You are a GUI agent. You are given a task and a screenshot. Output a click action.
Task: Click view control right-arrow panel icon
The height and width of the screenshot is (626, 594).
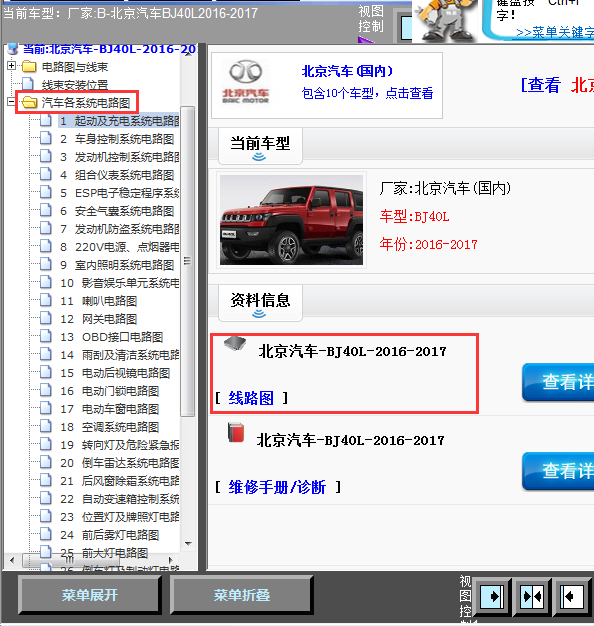[492, 597]
